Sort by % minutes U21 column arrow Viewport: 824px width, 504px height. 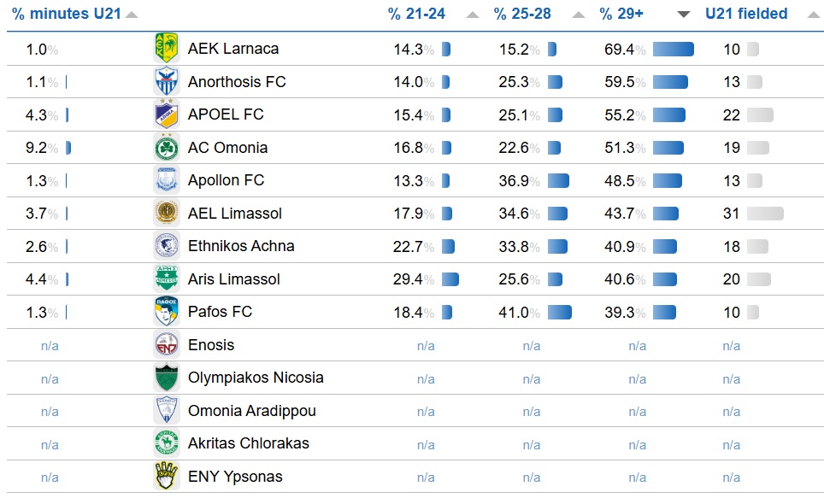point(130,15)
